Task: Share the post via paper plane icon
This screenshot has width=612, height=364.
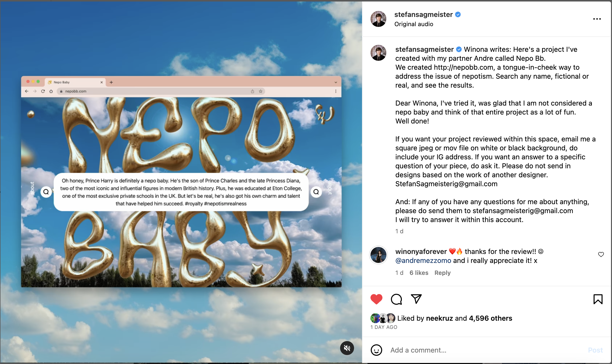Action: point(416,299)
